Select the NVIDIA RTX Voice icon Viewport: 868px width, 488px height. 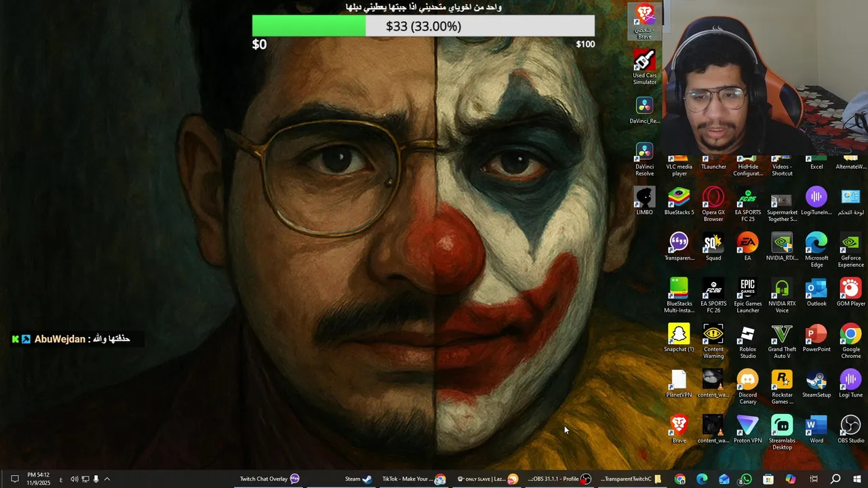click(x=782, y=296)
